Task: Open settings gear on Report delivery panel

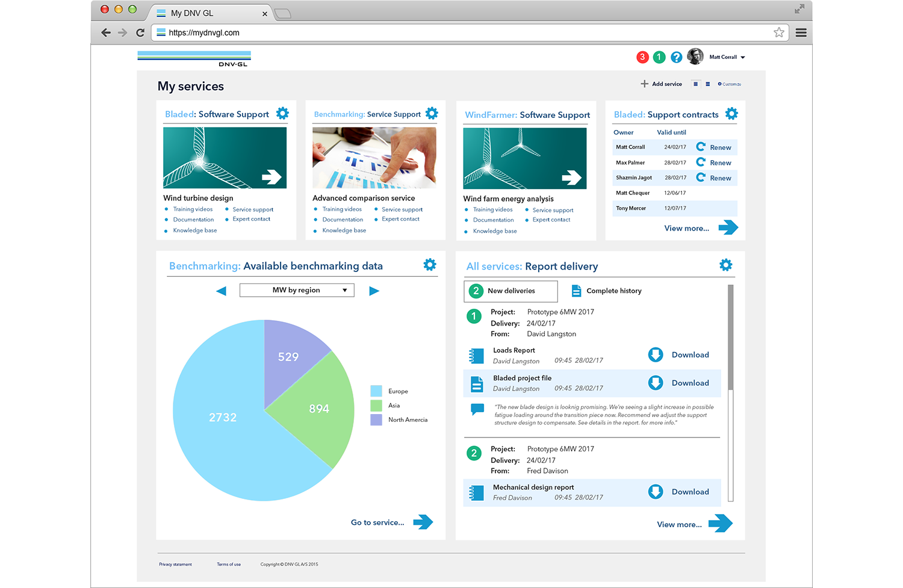Action: (726, 265)
